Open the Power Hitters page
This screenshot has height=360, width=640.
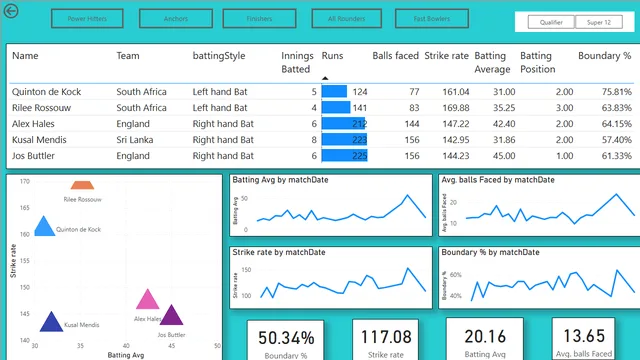pyautogui.click(x=87, y=19)
